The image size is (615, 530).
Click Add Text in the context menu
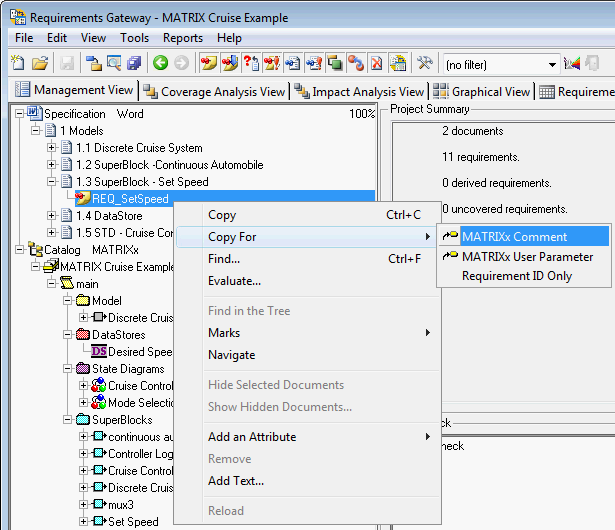pos(236,481)
